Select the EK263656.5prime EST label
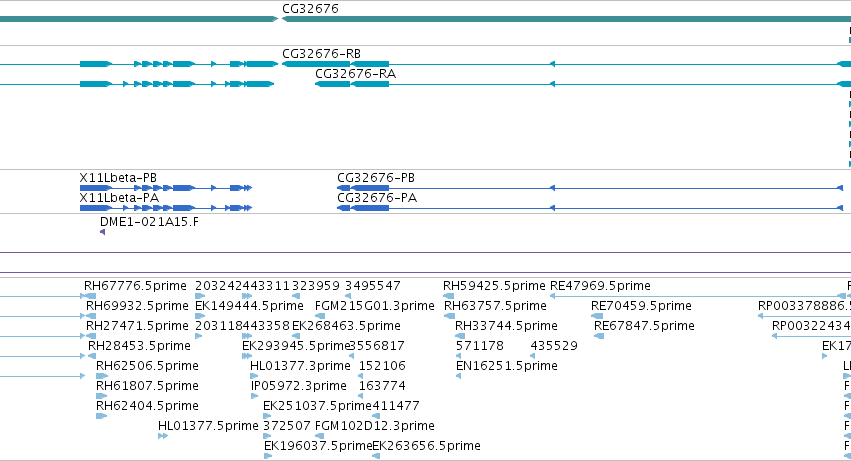Screen dimensions: 851x461 tap(427, 446)
